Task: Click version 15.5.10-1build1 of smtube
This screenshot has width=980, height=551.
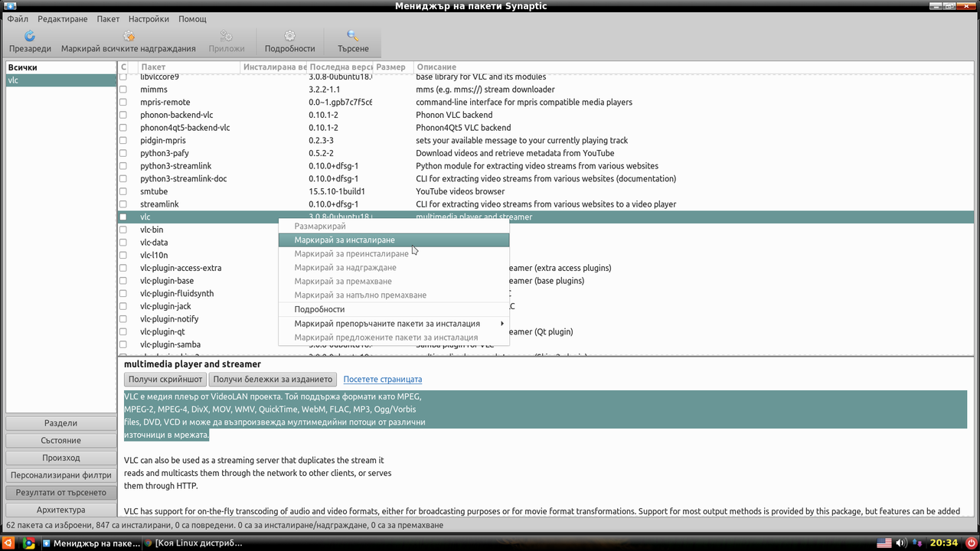Action: click(337, 191)
